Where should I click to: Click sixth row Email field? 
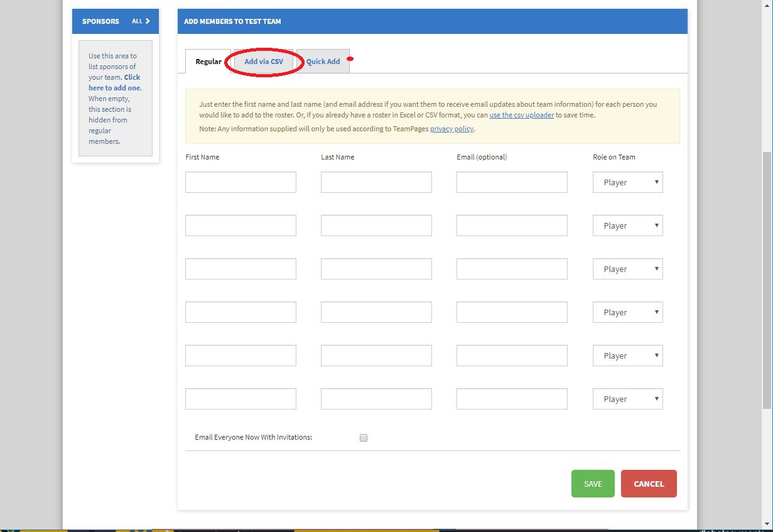click(512, 399)
